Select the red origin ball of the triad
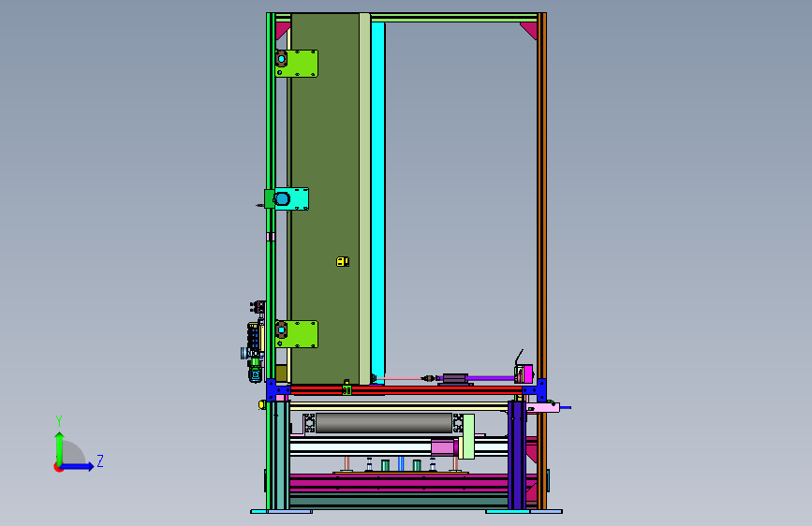Viewport: 812px width, 526px height. click(x=58, y=467)
